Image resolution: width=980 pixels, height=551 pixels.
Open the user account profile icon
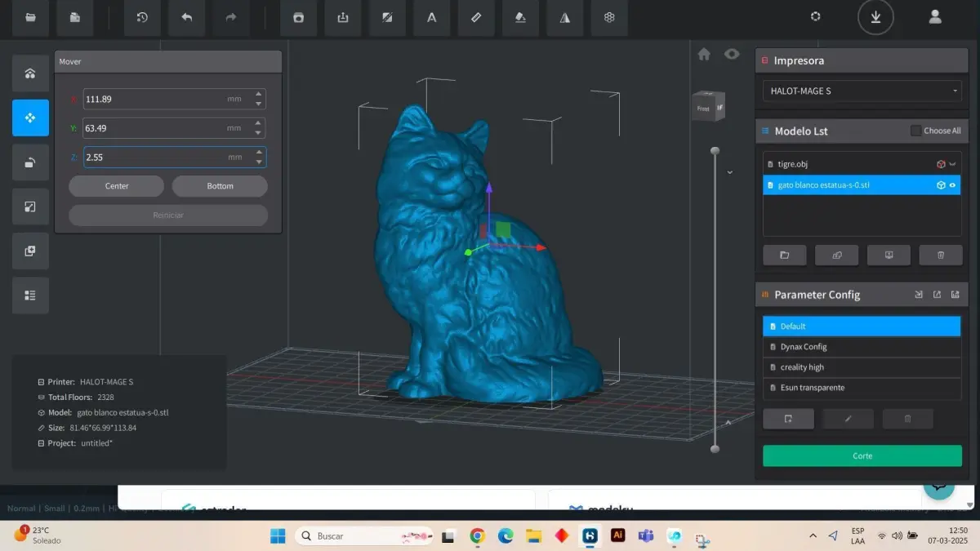[x=936, y=16]
